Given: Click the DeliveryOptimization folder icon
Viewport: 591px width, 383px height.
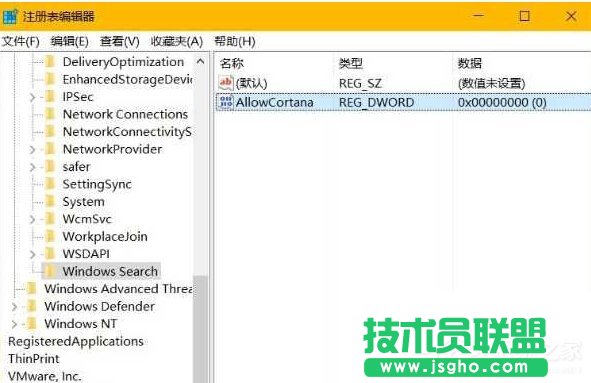Looking at the screenshot, I should (x=50, y=62).
